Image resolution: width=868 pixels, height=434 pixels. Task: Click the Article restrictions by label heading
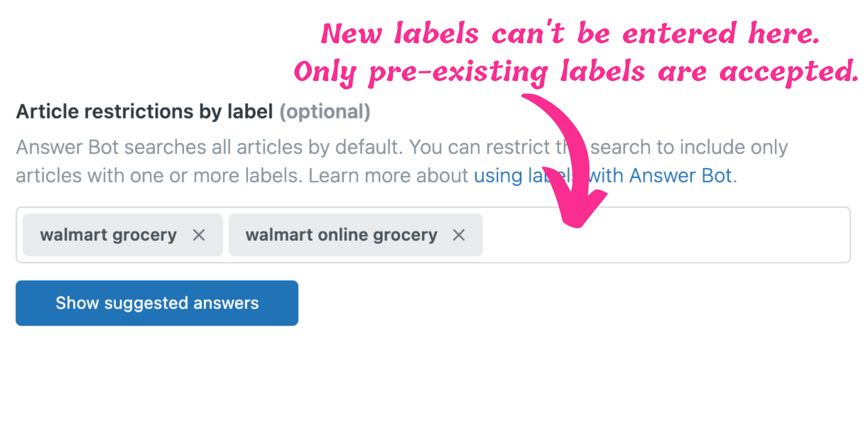144,112
